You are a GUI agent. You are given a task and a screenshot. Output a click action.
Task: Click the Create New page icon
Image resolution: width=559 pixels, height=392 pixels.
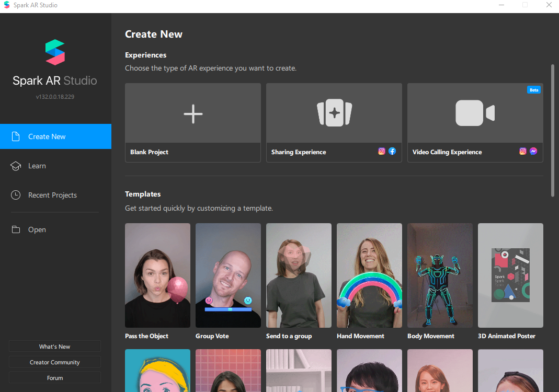point(16,136)
